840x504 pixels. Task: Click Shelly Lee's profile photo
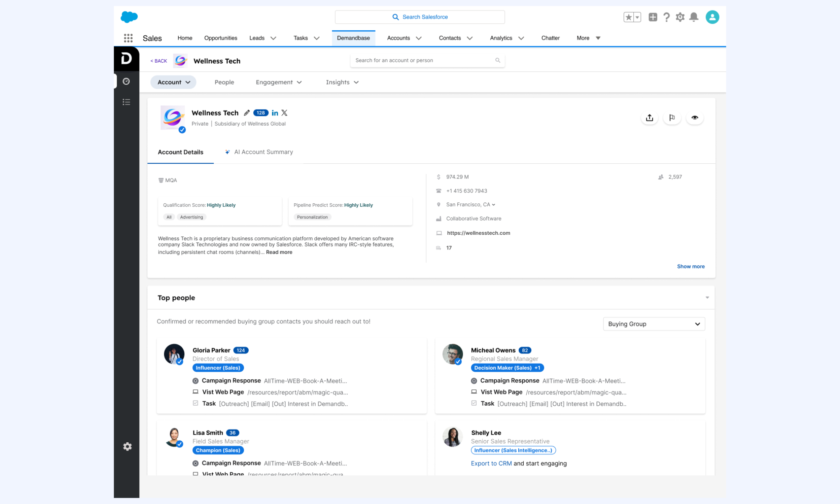pos(452,437)
